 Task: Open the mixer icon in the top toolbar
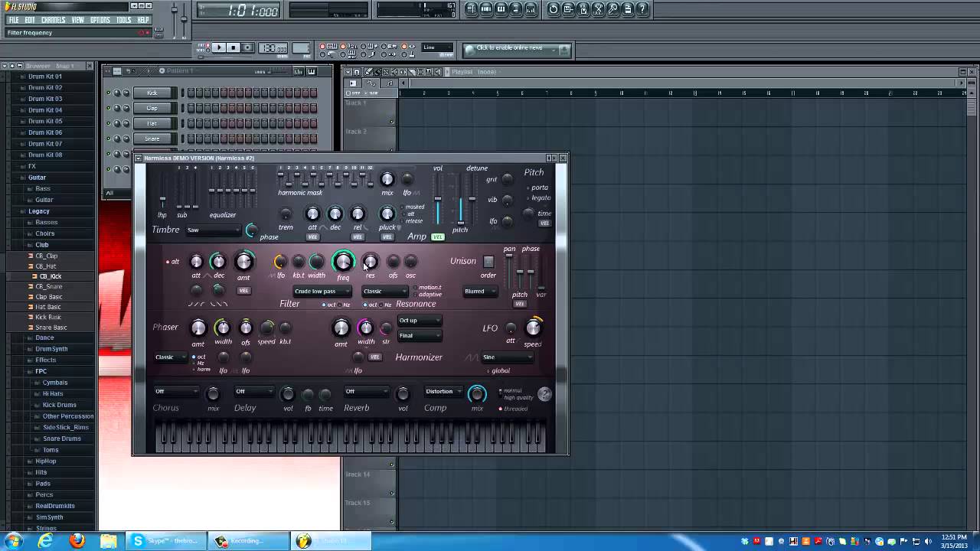[x=530, y=9]
